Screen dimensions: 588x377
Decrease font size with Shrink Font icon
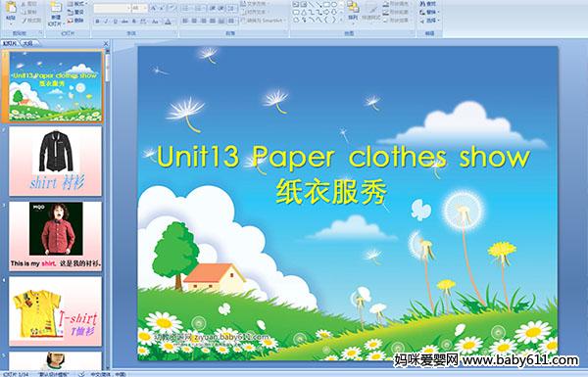click(162, 8)
